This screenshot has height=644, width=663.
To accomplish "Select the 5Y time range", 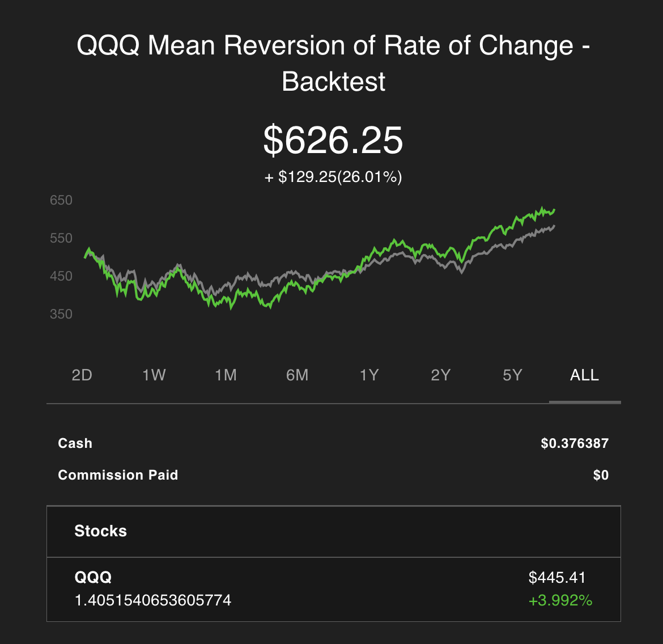I will point(512,375).
